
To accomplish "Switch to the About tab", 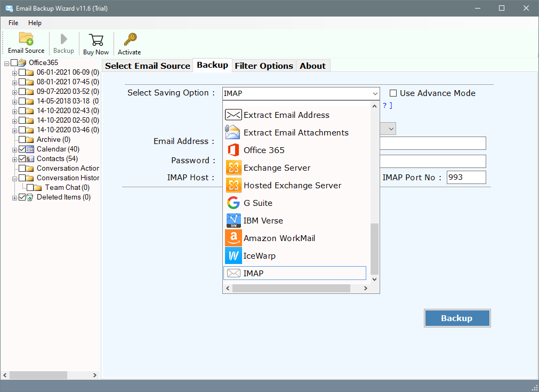I will point(312,66).
